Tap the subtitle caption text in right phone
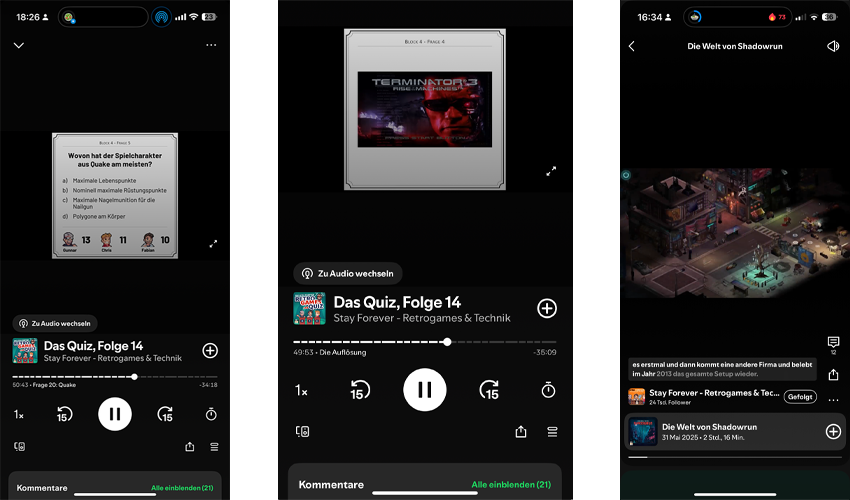Screen dimensions: 850x500 [x=723, y=369]
